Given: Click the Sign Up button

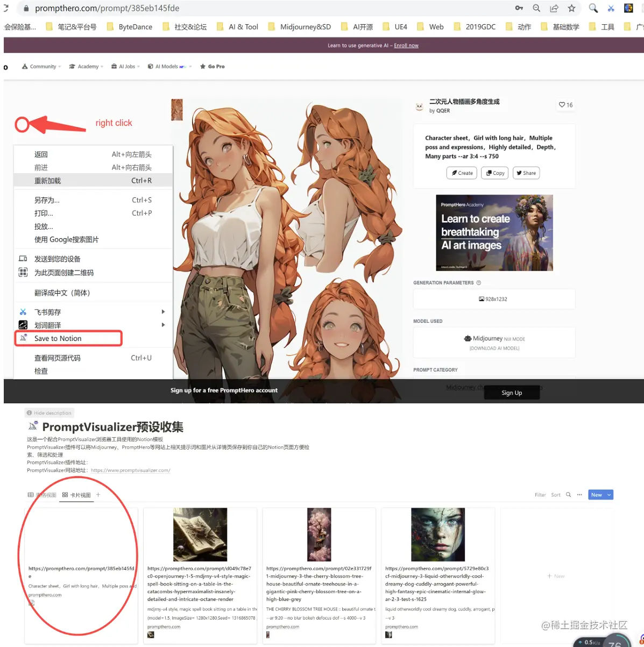Looking at the screenshot, I should pyautogui.click(x=511, y=392).
